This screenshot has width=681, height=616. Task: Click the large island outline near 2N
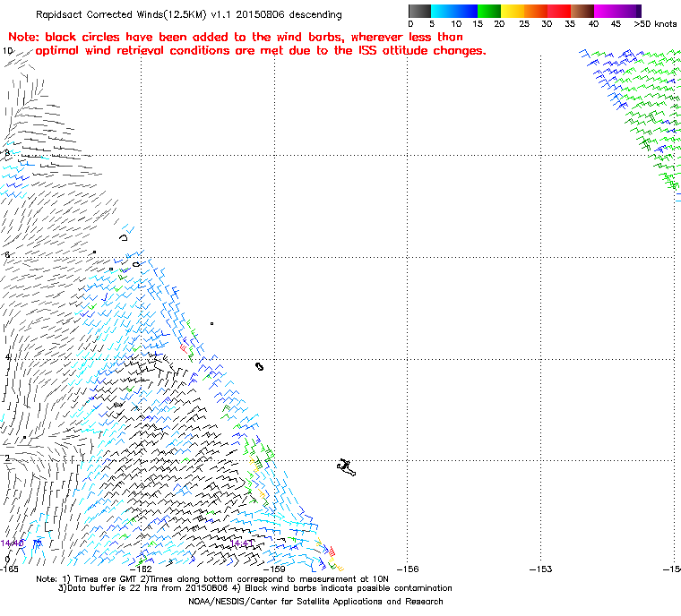346,467
